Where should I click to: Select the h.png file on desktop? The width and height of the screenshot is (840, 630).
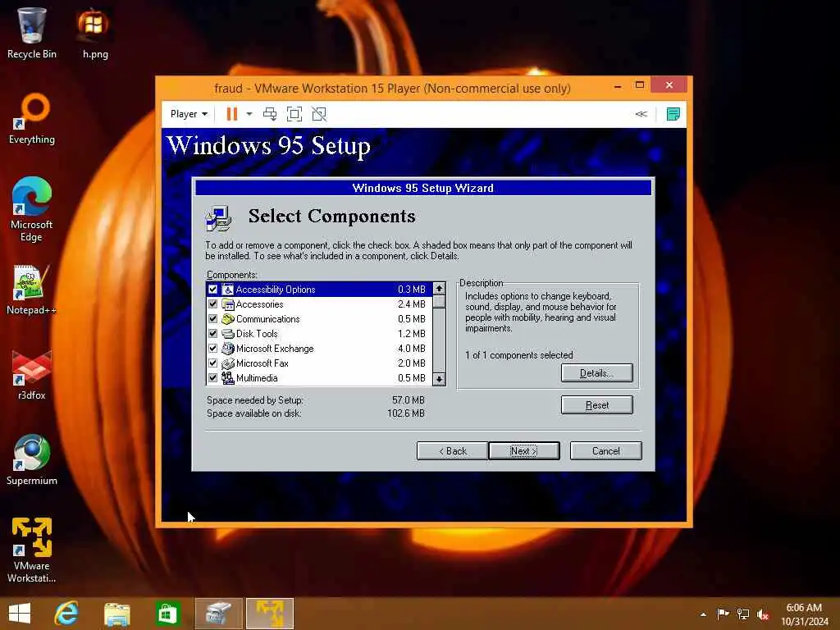(95, 32)
